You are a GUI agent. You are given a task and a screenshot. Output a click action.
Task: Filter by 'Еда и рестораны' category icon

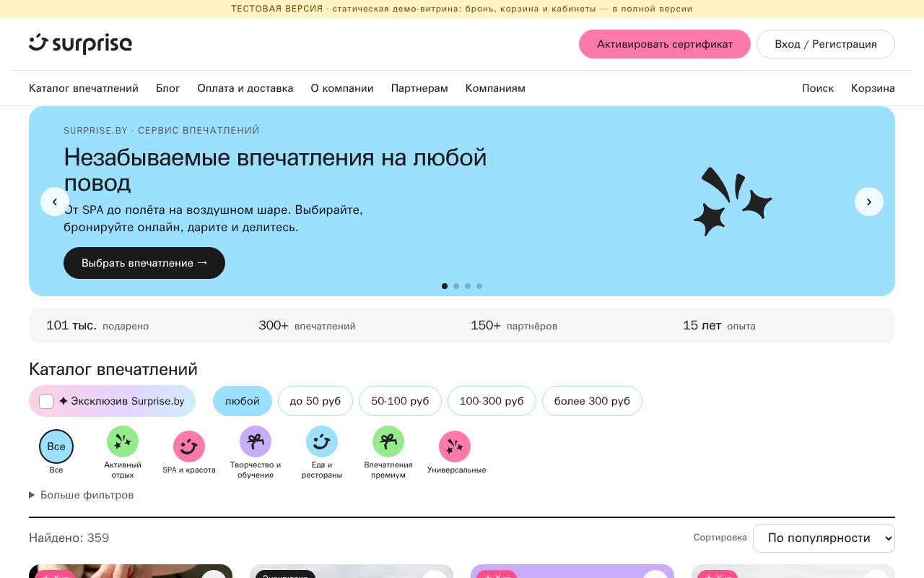pos(322,441)
